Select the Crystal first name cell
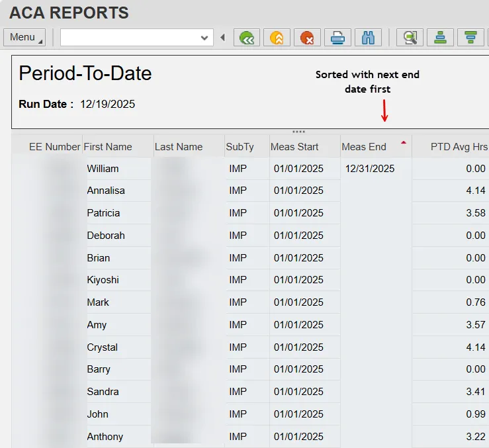This screenshot has height=448, width=489. click(x=103, y=347)
